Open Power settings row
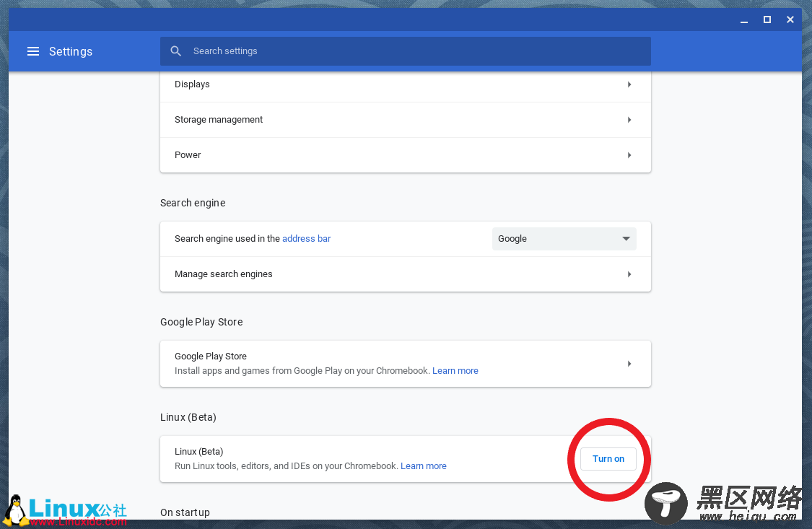 point(405,154)
